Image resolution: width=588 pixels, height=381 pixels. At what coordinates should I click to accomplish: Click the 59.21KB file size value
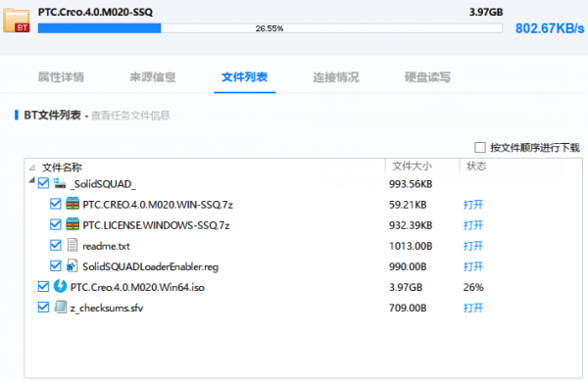point(408,205)
